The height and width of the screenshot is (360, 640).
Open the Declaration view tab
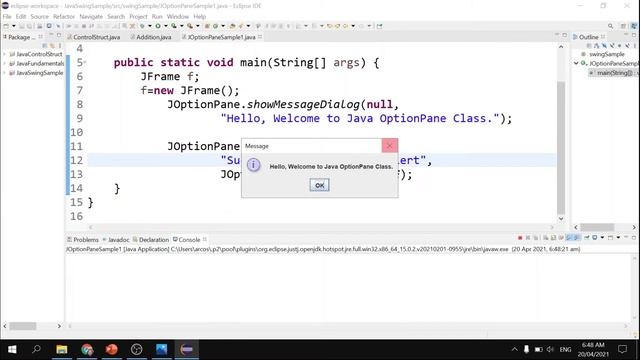point(151,240)
